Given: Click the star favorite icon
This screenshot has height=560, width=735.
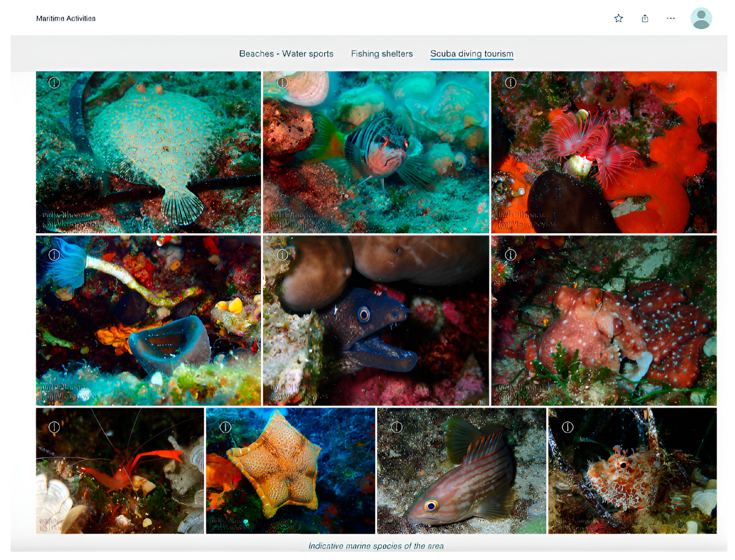Looking at the screenshot, I should [618, 18].
